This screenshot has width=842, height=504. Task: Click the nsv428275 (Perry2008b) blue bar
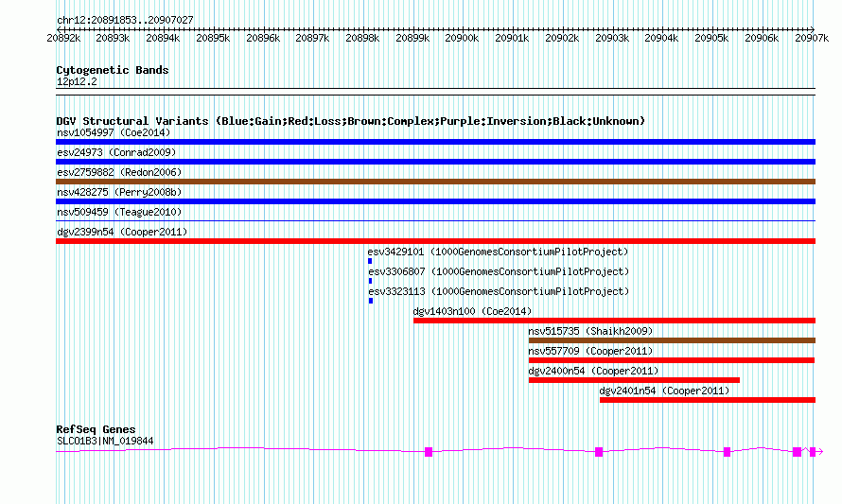tap(435, 201)
